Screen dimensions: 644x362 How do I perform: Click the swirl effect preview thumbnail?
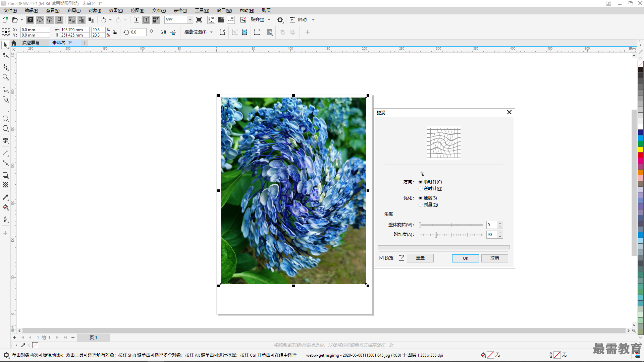443,142
